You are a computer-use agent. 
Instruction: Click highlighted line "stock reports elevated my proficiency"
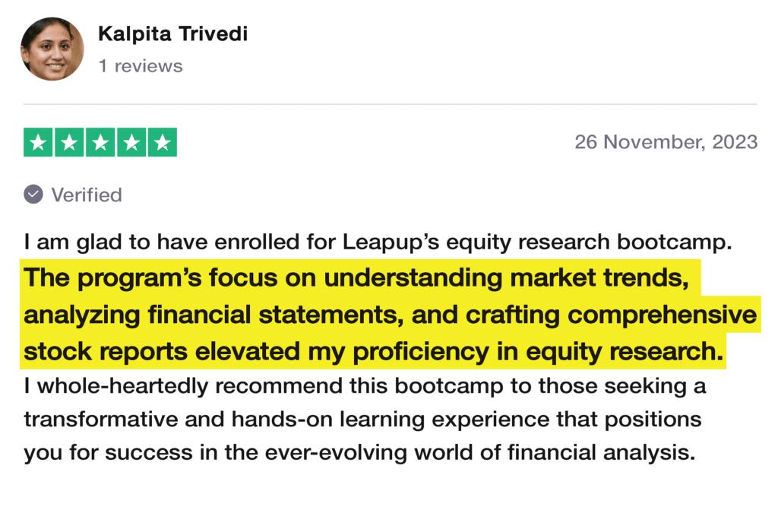pos(373,352)
